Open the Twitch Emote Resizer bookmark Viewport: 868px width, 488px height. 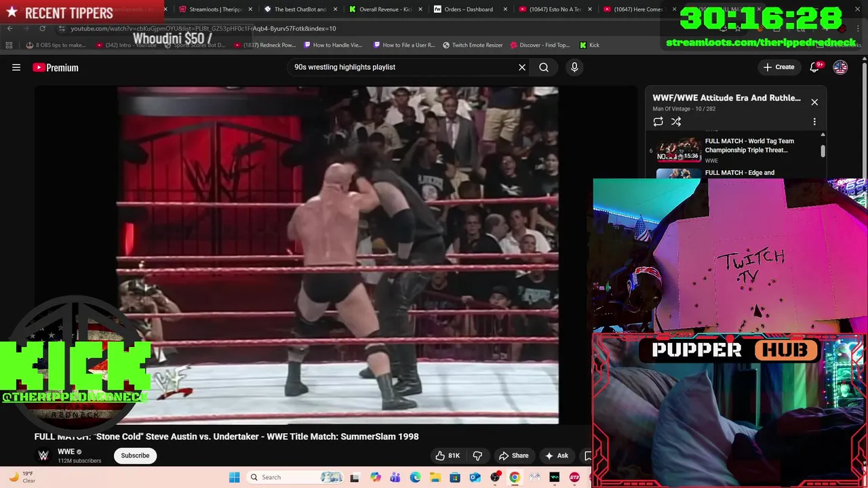pos(473,45)
